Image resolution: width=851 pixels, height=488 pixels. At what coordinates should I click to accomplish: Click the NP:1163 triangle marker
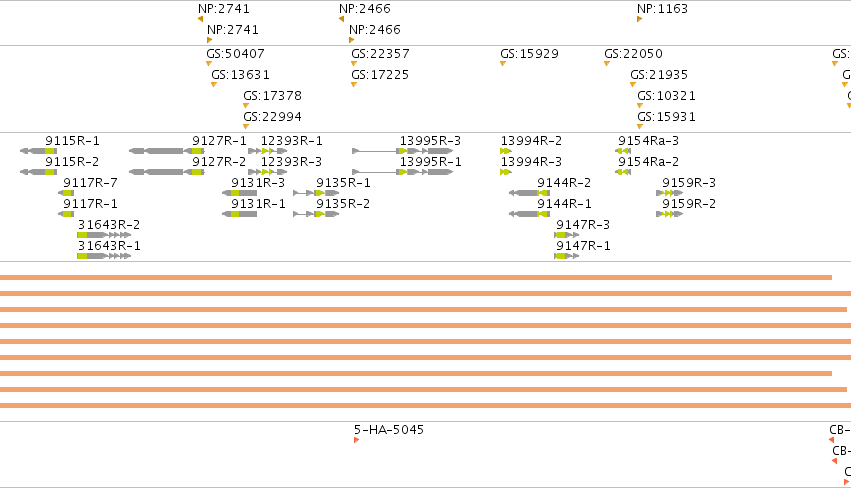coord(639,19)
